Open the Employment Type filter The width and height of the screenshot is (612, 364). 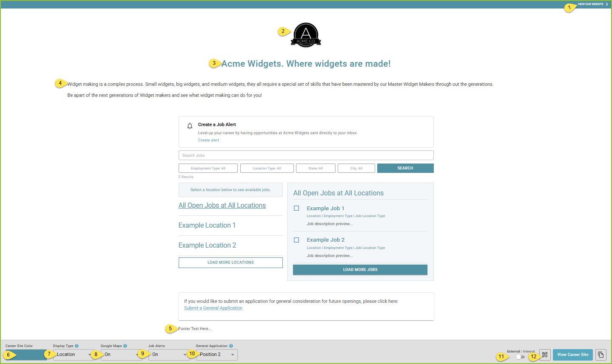(x=208, y=168)
